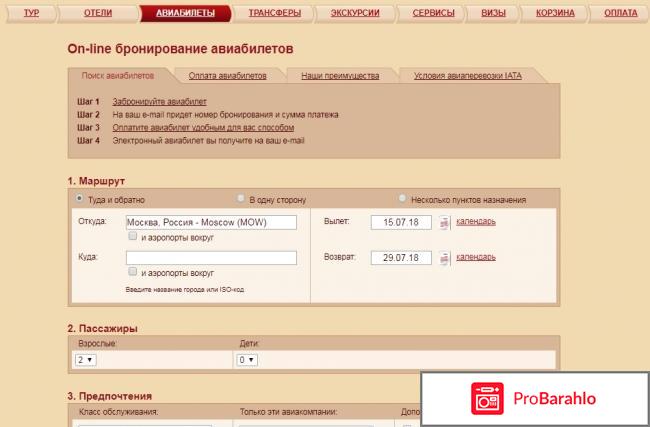650x427 pixels.
Task: Open the СЕРВИСЫ tab
Action: pos(433,13)
